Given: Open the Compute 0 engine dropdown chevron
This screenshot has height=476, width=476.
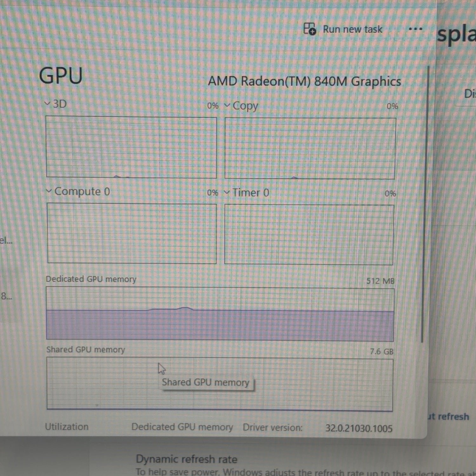Looking at the screenshot, I should [x=49, y=191].
